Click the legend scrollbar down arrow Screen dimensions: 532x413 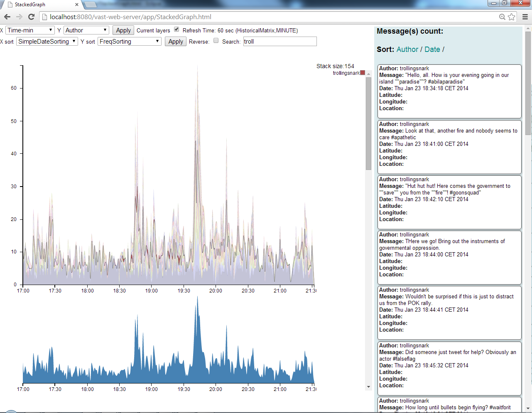tap(368, 387)
